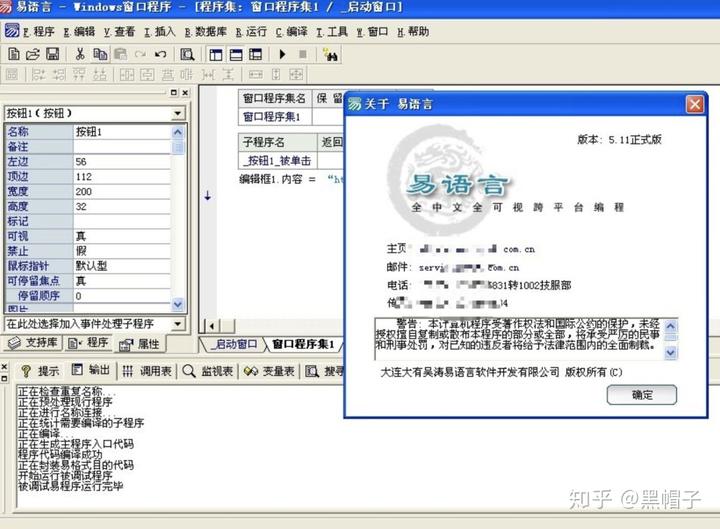Click the magnifier Find icon in toolbar
Screen dimensions: 720x529
click(187, 54)
